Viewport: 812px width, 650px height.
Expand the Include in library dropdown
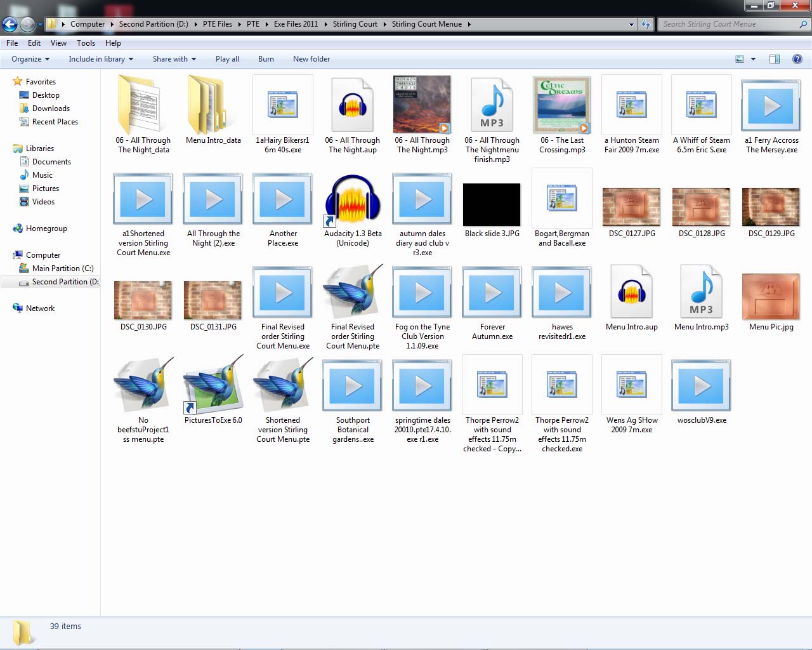tap(101, 59)
